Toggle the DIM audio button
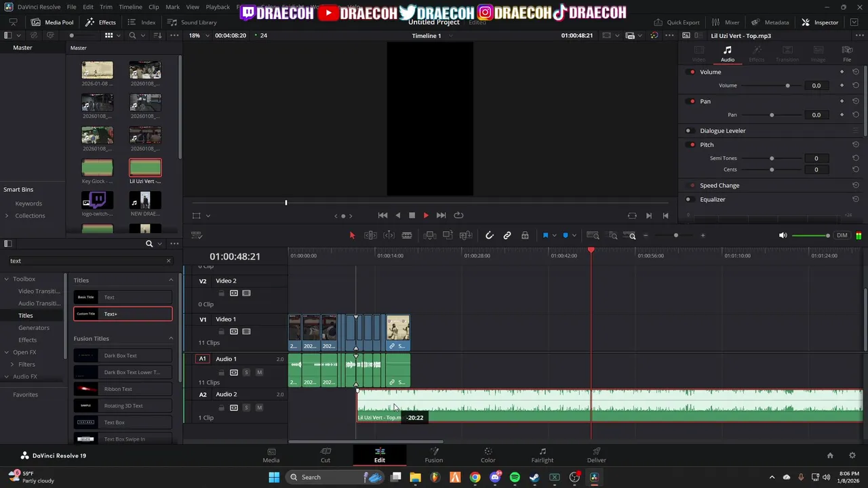 (842, 235)
